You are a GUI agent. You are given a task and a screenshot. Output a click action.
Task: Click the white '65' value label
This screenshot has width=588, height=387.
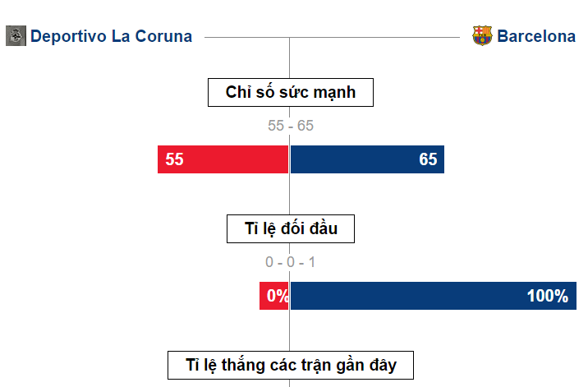(428, 159)
